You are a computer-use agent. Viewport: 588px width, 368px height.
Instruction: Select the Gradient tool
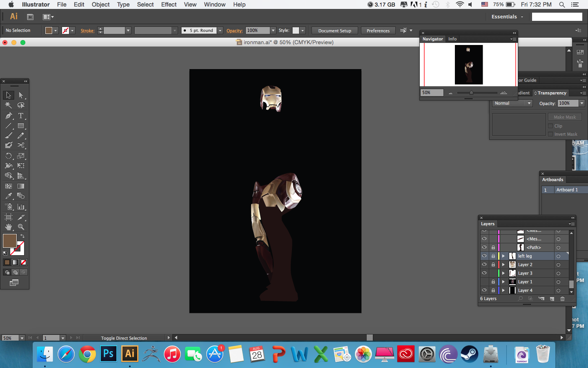click(21, 186)
